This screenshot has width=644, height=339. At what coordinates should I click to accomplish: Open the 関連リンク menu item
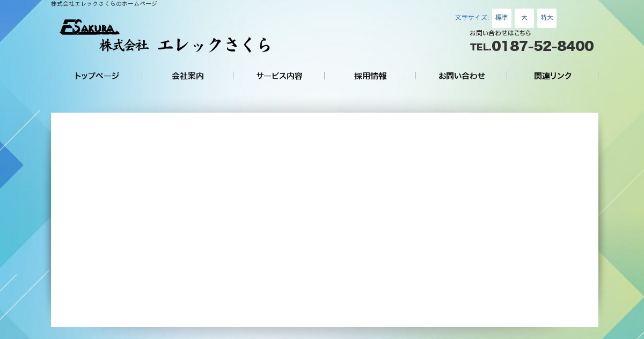pos(553,76)
